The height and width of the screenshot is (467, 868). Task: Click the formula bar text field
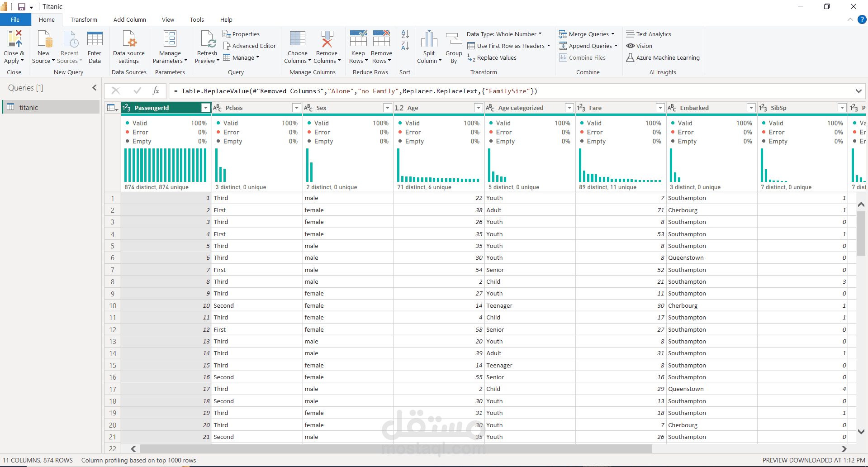(x=510, y=91)
